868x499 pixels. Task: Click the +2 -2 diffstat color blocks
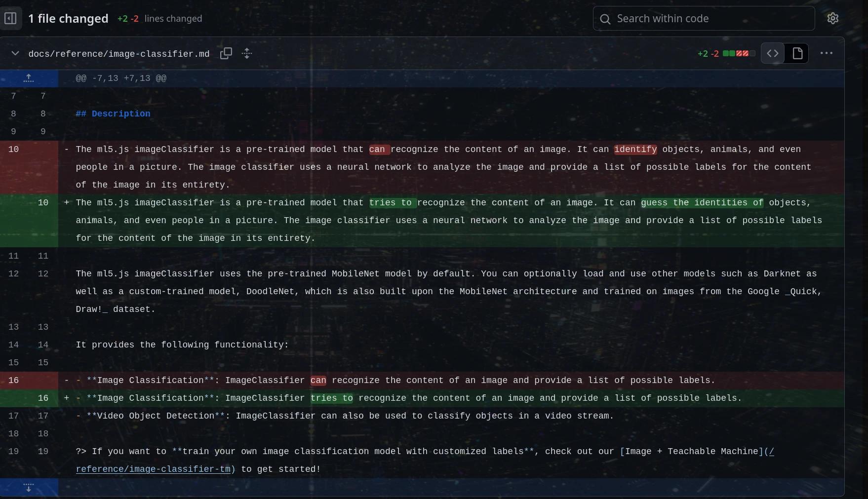[x=739, y=53]
